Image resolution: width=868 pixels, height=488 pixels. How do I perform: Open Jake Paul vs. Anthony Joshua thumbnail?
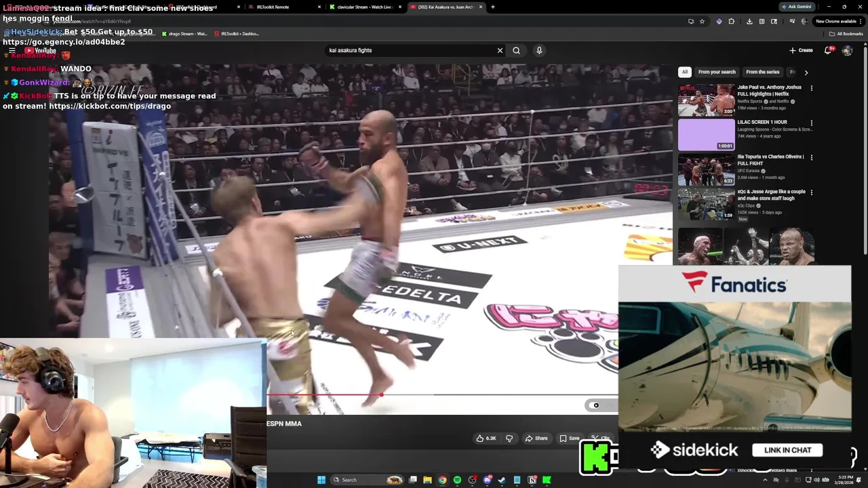point(706,100)
